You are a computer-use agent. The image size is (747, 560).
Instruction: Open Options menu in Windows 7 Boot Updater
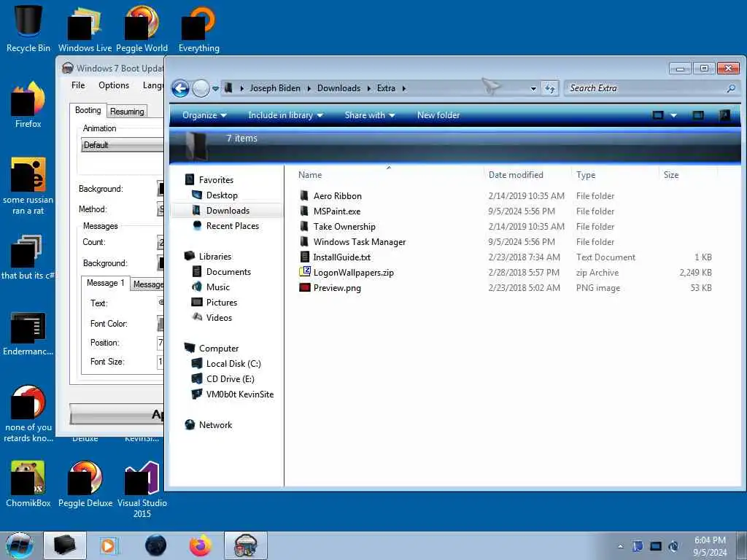114,85
